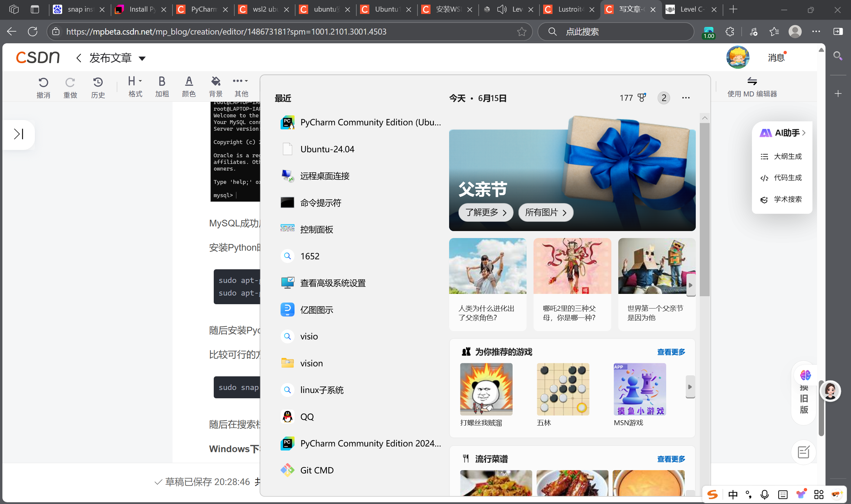
Task: Launch QQ from the recent list
Action: click(x=307, y=417)
